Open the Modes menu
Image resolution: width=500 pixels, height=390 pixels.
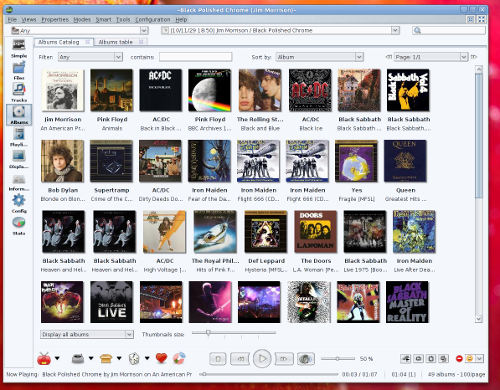coord(82,20)
